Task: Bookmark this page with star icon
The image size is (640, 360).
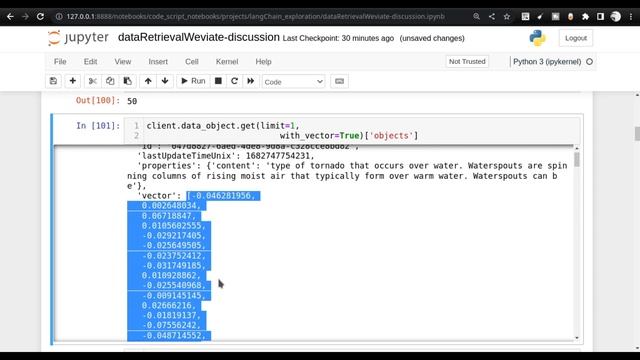Action: 507,16
